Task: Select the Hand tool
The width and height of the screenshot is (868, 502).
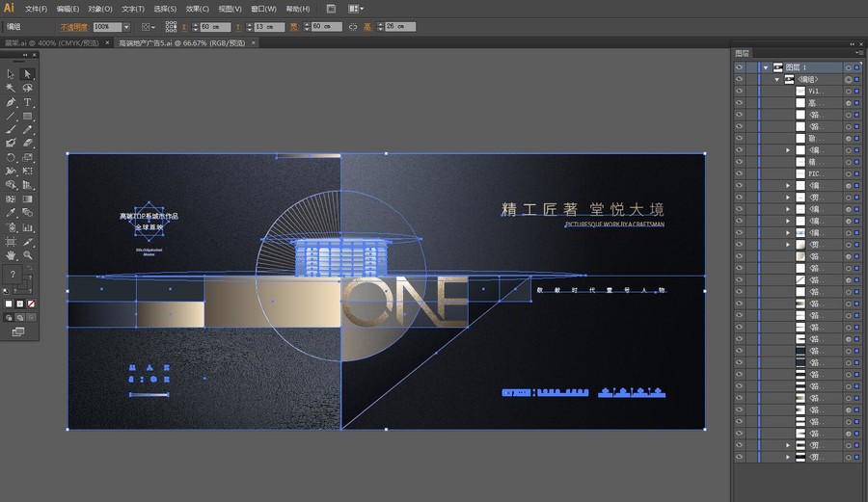Action: coord(11,255)
